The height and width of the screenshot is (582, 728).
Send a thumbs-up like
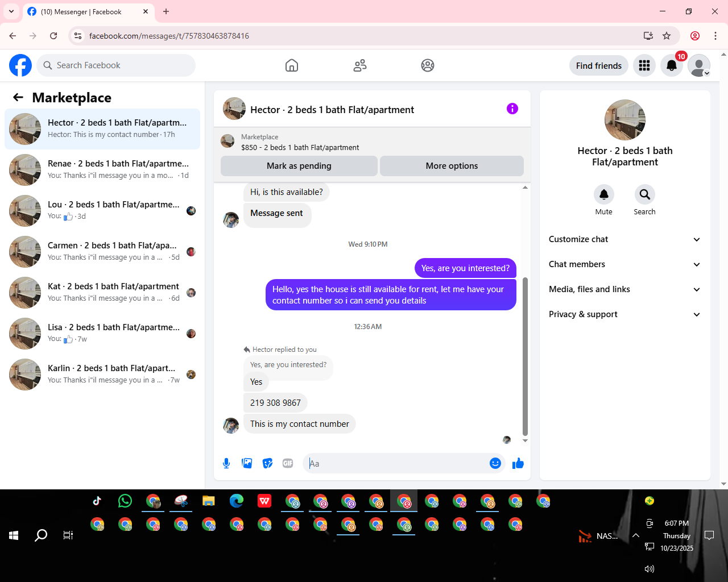coord(518,463)
